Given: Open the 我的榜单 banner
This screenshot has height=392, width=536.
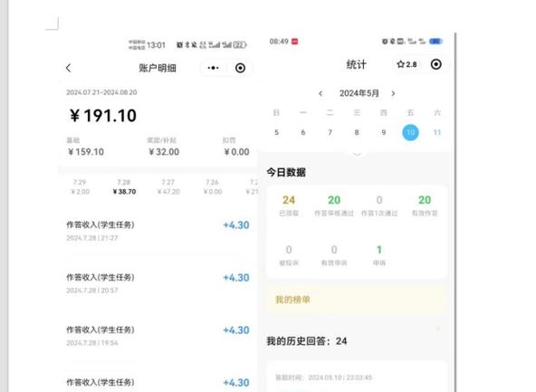Looking at the screenshot, I should click(x=357, y=300).
